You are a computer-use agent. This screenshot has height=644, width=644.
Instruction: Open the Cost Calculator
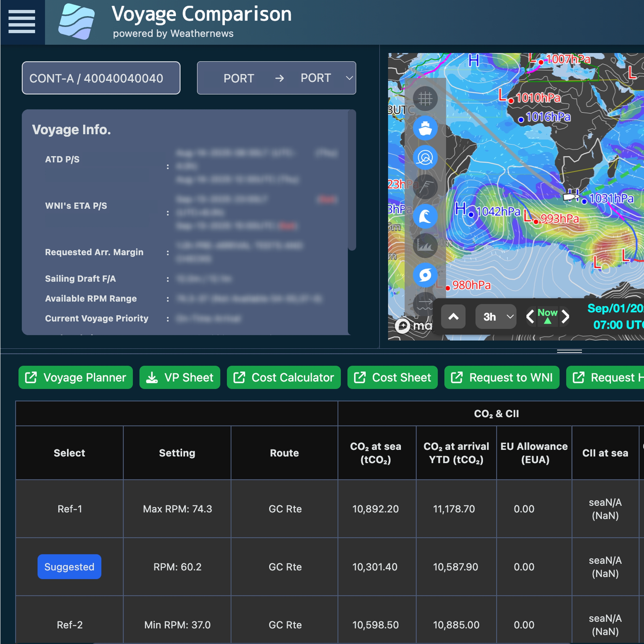(x=284, y=377)
